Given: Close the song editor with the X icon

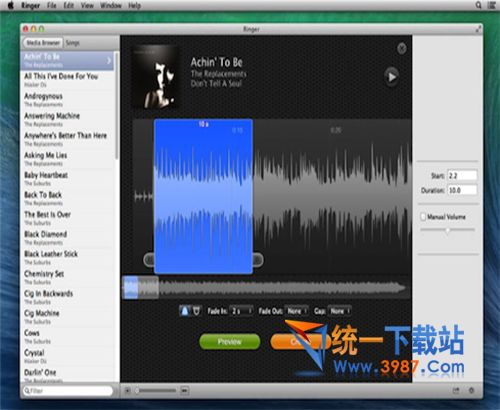Looking at the screenshot, I should pyautogui.click(x=402, y=49).
